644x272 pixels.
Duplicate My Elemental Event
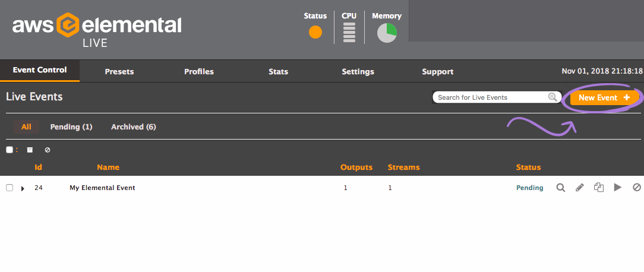click(x=599, y=188)
